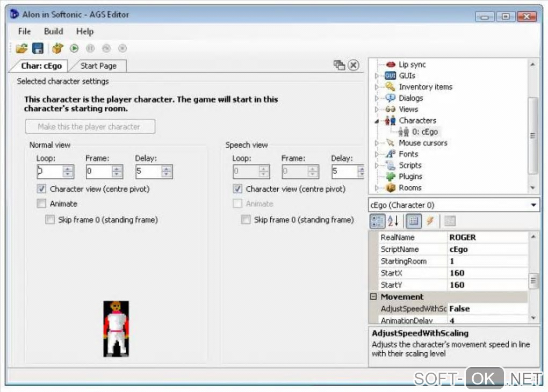Run the game with green play icon
Image resolution: width=548 pixels, height=392 pixels.
[x=74, y=48]
